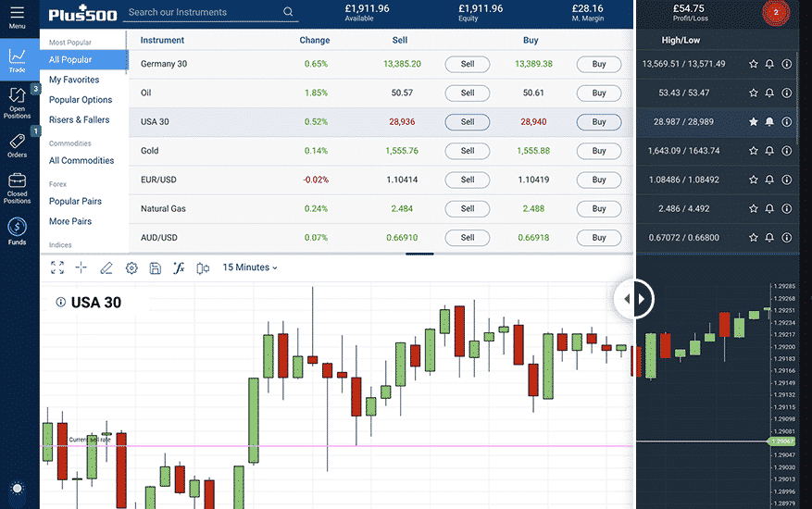Click Sell button for Oil
812x509 pixels.
pyautogui.click(x=467, y=93)
